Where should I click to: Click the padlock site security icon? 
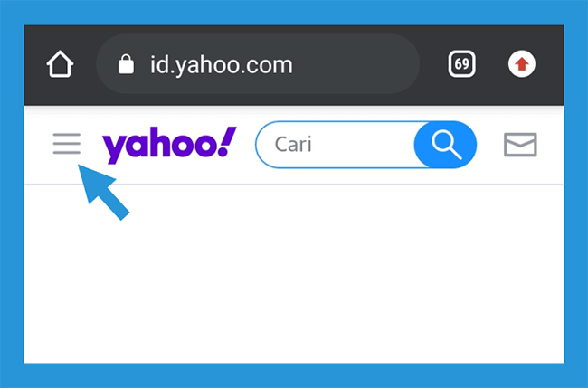126,64
